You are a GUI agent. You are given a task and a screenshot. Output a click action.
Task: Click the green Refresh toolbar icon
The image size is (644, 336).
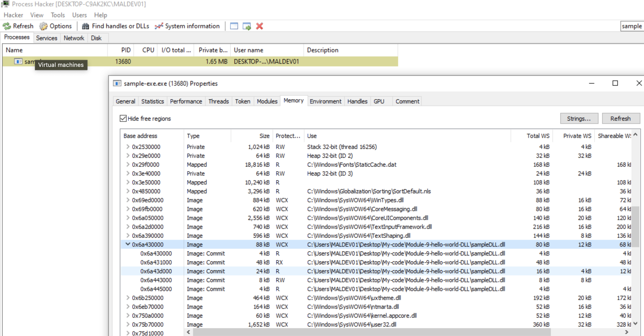coord(7,26)
